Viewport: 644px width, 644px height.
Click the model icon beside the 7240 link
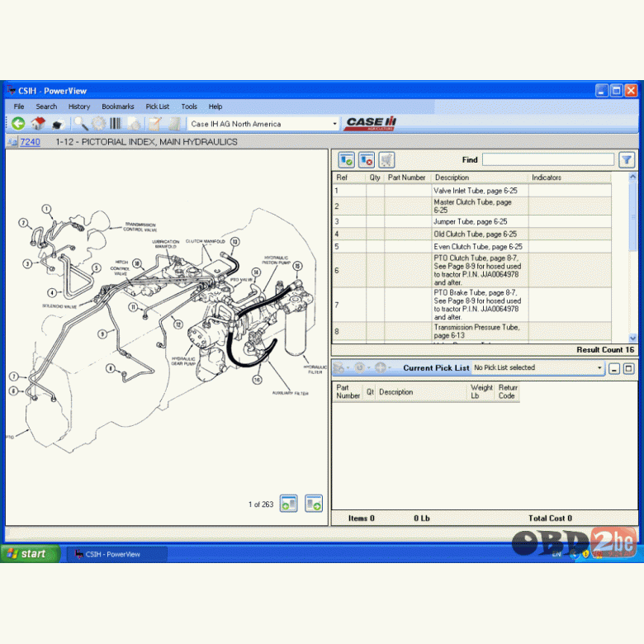pos(12,142)
